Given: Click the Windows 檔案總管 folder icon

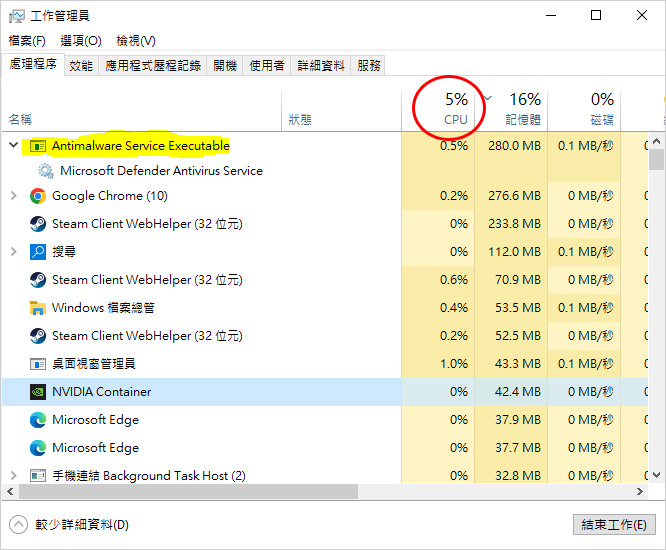Looking at the screenshot, I should point(38,308).
